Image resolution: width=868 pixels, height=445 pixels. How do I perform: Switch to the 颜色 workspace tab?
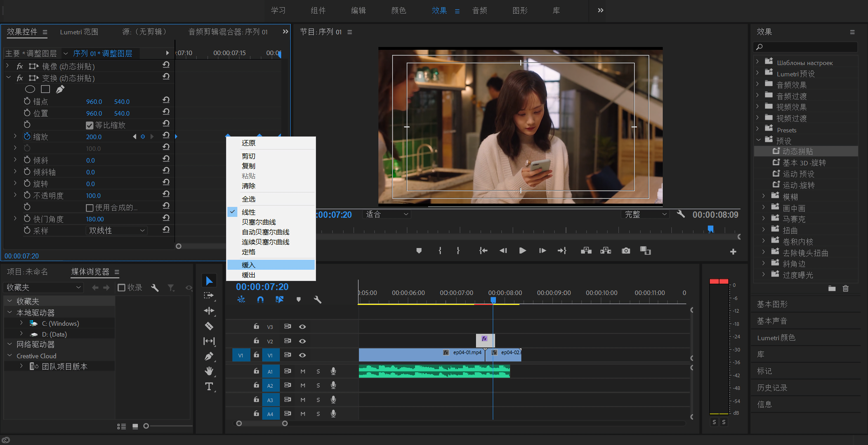[x=398, y=10]
